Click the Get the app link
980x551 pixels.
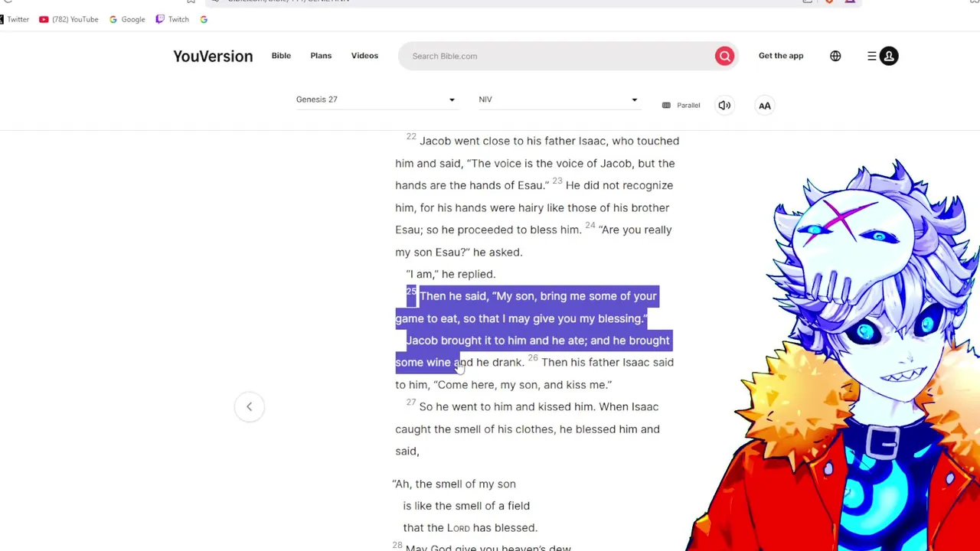(781, 56)
